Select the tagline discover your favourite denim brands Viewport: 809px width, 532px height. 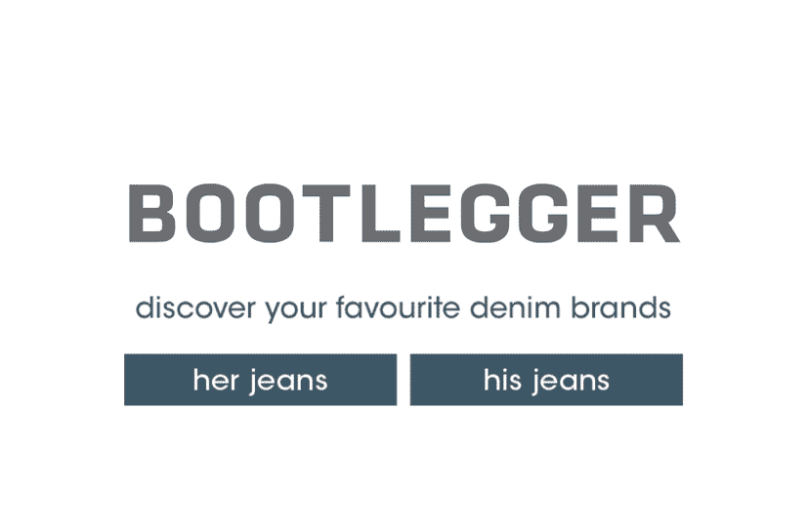click(403, 308)
